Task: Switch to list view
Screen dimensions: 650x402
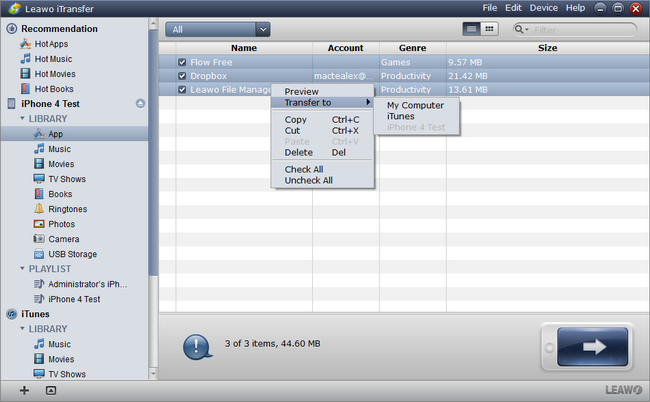Action: click(x=471, y=29)
